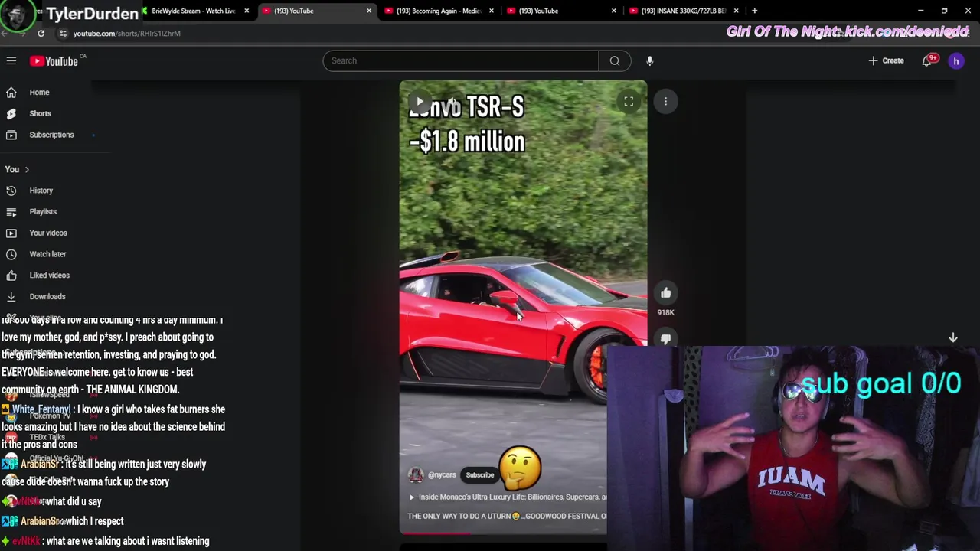Like the Short with 918K likes
980x551 pixels.
click(x=665, y=292)
